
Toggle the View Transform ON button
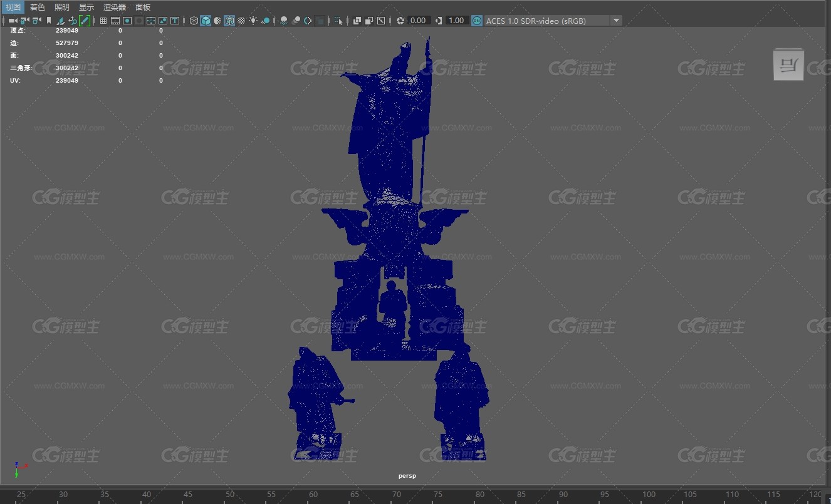(477, 21)
